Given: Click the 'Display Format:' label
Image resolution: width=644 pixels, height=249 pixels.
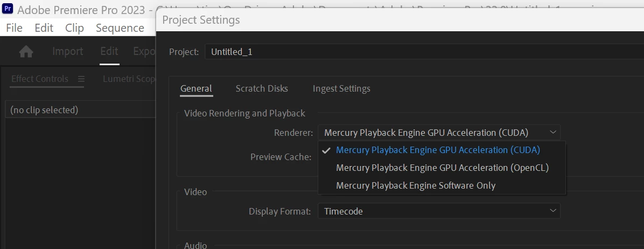Looking at the screenshot, I should [279, 211].
